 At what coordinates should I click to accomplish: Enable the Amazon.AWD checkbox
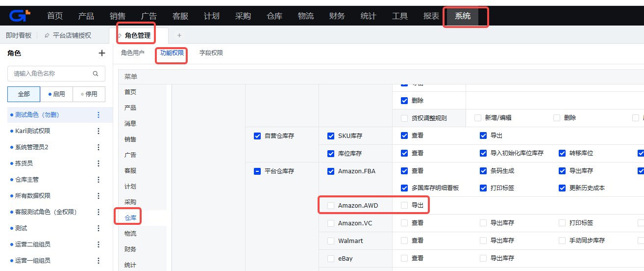click(331, 206)
